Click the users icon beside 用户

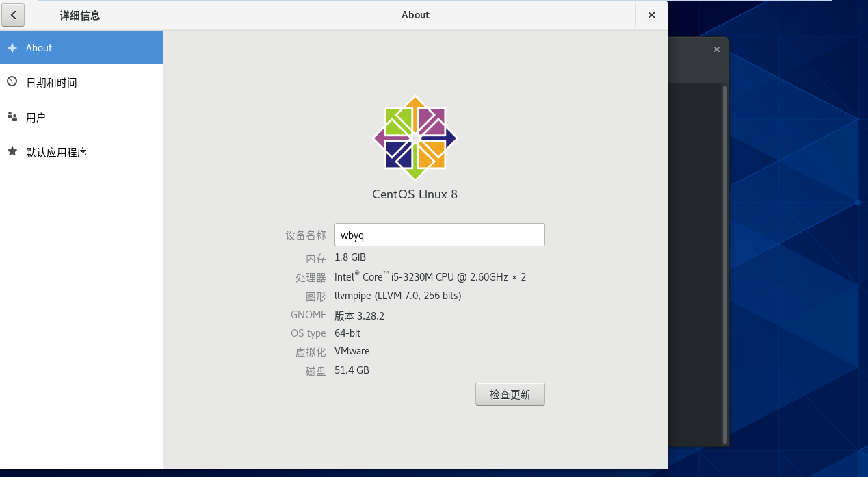[12, 116]
